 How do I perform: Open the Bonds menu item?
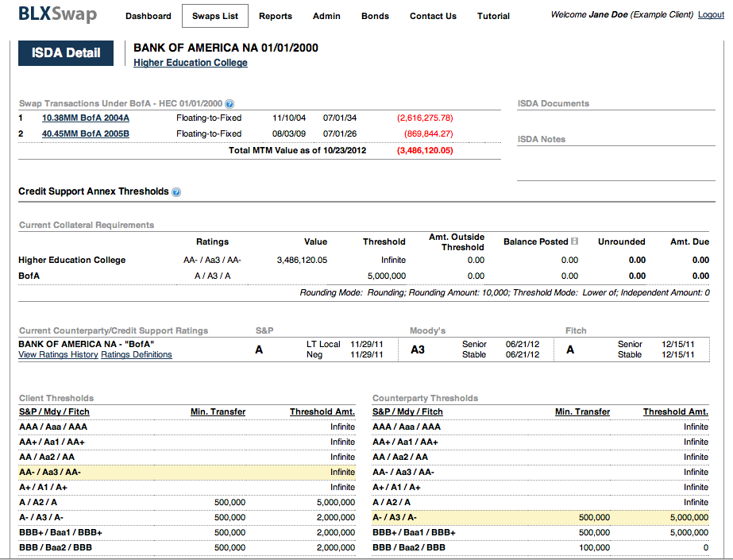(x=375, y=16)
